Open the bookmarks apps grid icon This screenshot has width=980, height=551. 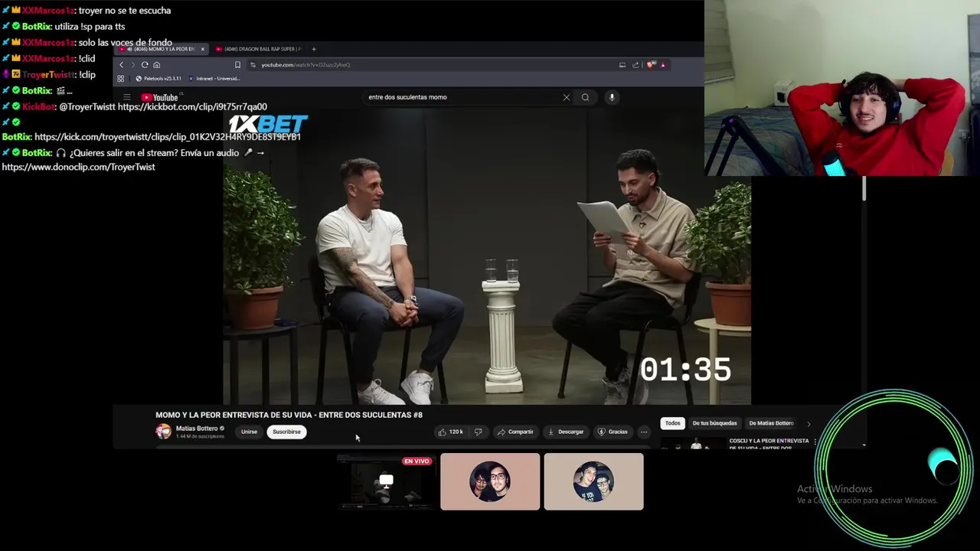pyautogui.click(x=120, y=78)
